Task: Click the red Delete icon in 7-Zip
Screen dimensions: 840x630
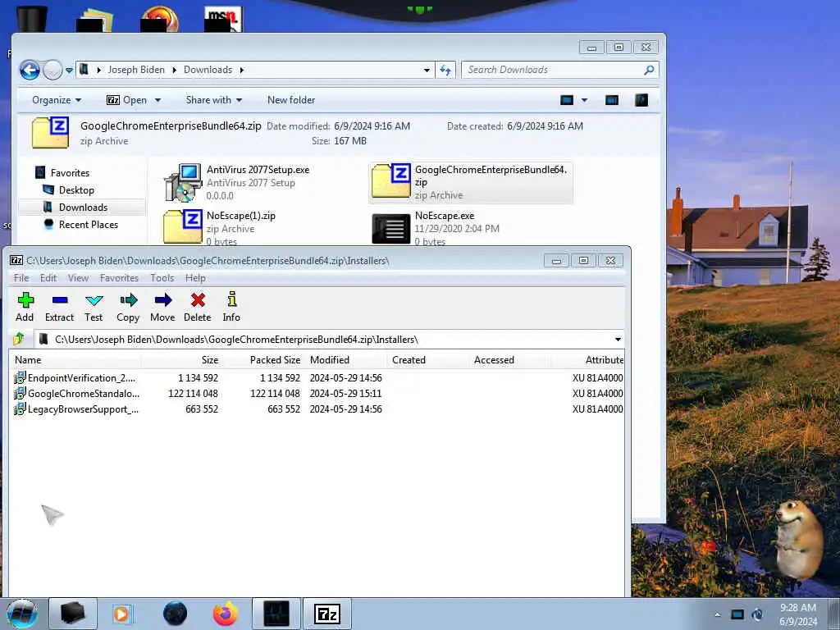Action: (x=198, y=307)
